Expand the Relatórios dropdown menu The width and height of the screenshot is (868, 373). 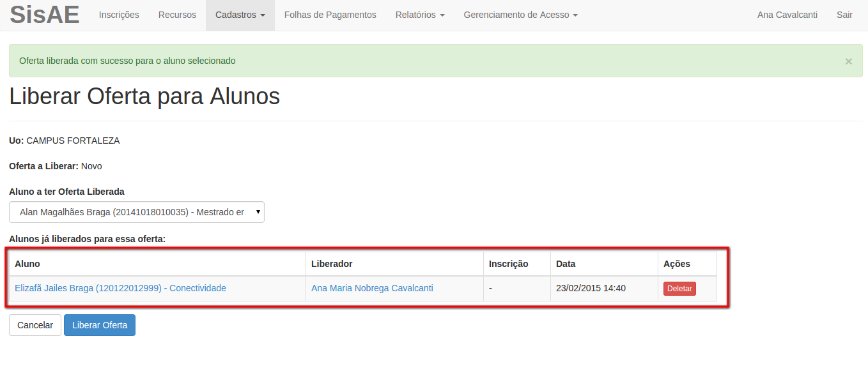coord(420,15)
